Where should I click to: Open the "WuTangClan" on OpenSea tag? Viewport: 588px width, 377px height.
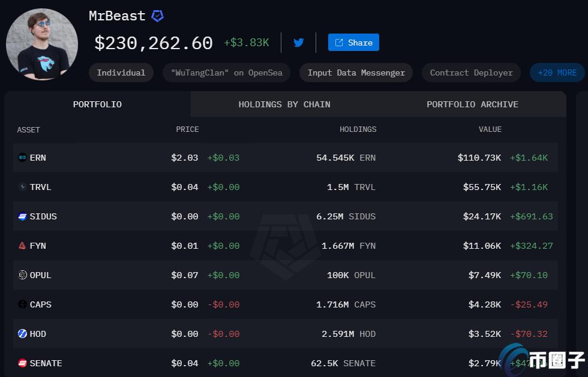(226, 73)
